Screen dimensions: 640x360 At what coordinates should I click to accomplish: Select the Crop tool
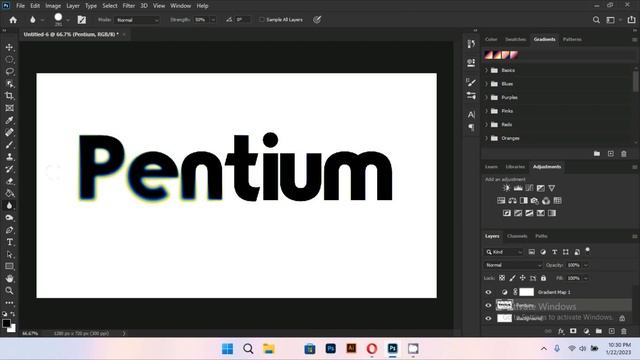tap(9, 96)
